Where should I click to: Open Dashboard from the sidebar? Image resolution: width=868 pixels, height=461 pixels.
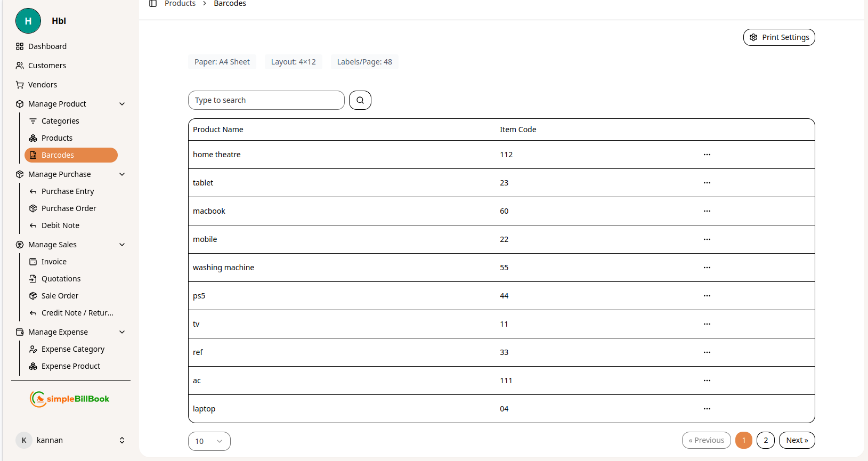coord(47,46)
